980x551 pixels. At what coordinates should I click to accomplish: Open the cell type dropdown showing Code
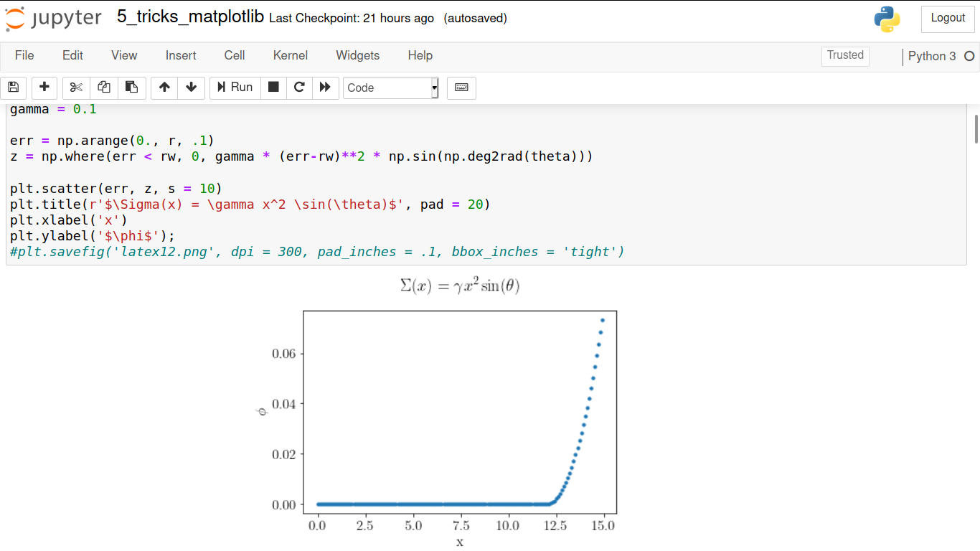pyautogui.click(x=390, y=88)
